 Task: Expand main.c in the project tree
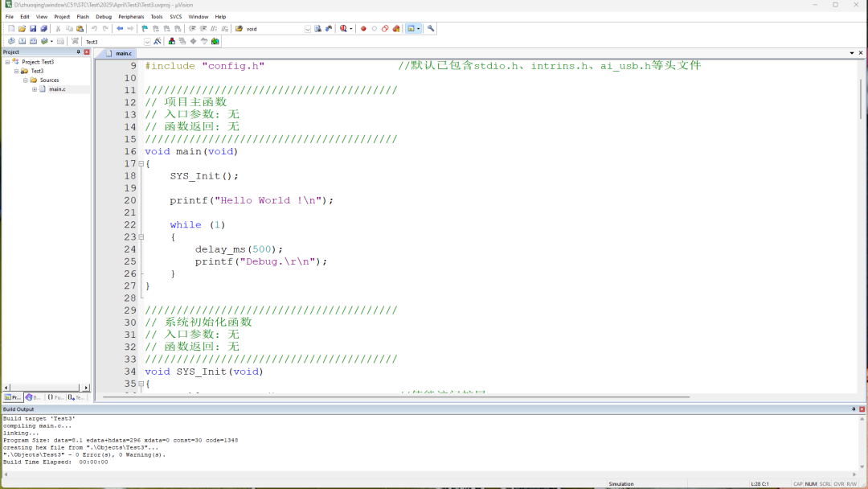click(35, 89)
